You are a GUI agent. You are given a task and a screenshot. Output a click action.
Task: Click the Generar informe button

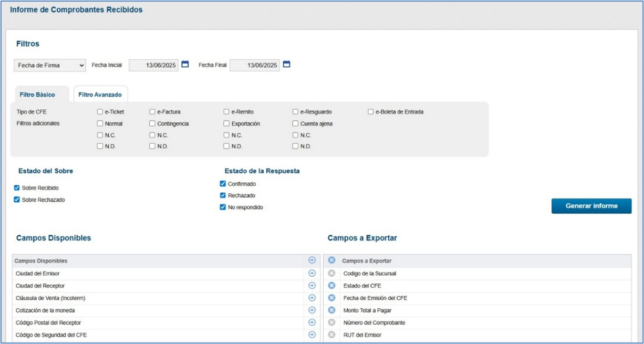(591, 206)
